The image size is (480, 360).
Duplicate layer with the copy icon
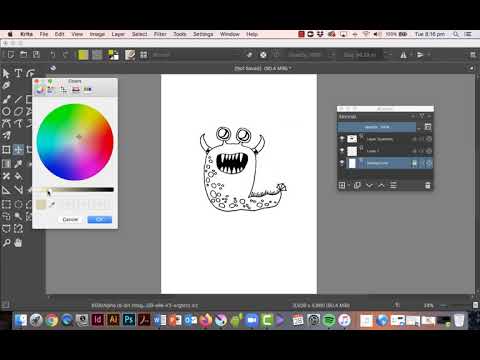click(x=357, y=185)
